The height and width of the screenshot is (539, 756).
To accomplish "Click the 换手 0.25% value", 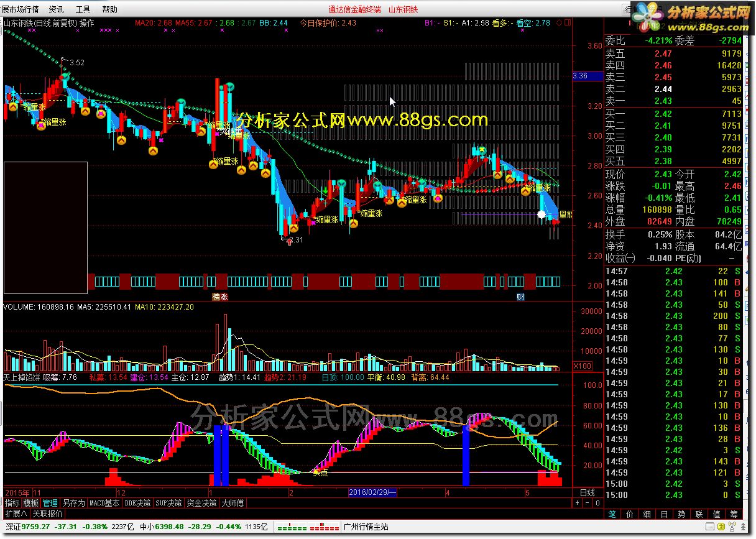I will [658, 234].
